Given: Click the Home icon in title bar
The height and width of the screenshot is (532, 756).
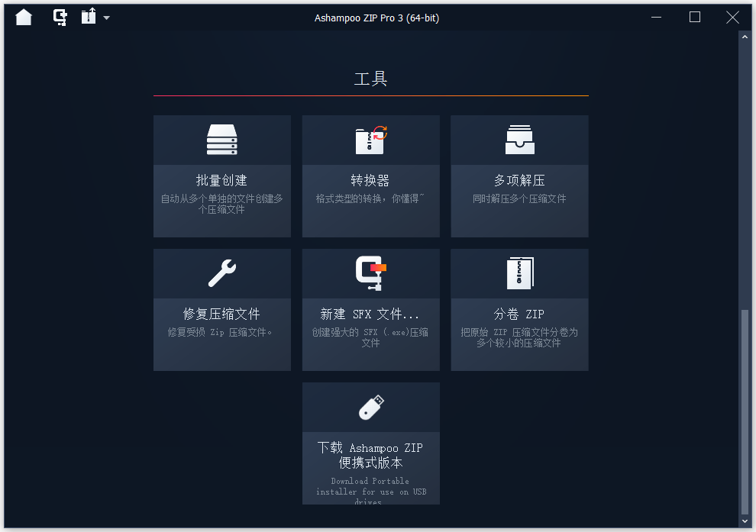Looking at the screenshot, I should coord(24,18).
